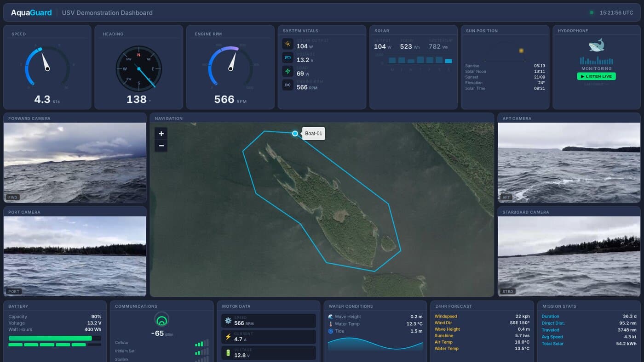Click the 15:21:56 UTC clock
The image size is (644, 362).
click(x=616, y=13)
